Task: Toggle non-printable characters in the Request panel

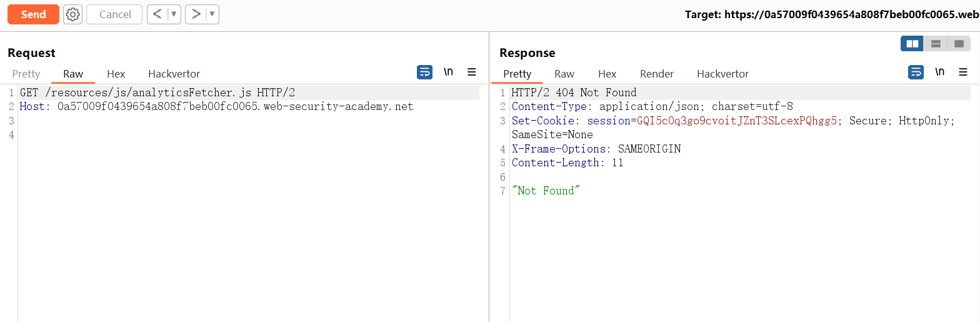Action: pyautogui.click(x=448, y=73)
